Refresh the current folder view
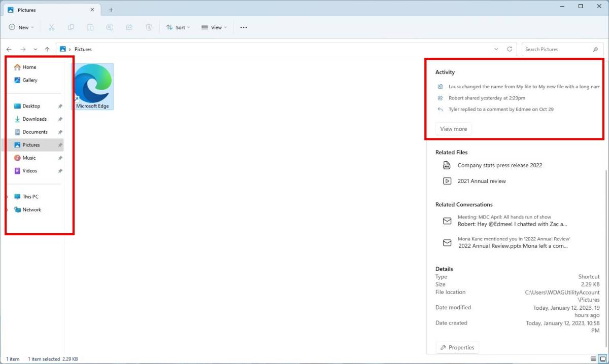 click(510, 49)
